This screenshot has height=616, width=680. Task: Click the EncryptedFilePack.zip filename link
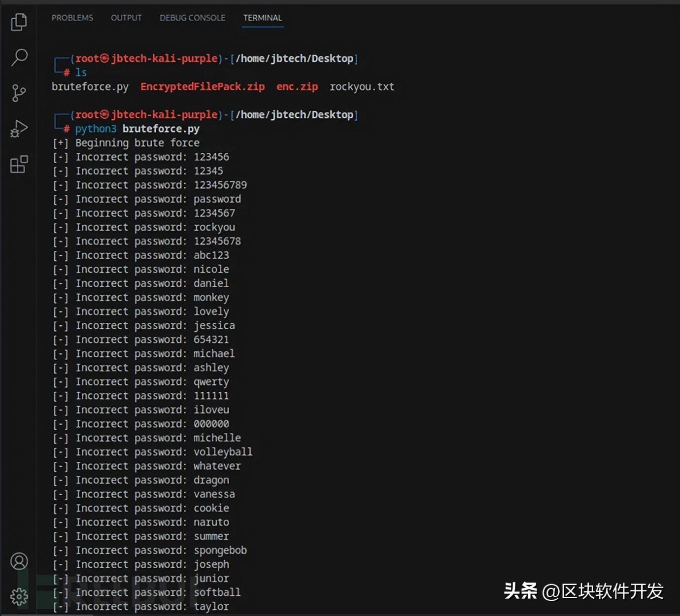(202, 87)
